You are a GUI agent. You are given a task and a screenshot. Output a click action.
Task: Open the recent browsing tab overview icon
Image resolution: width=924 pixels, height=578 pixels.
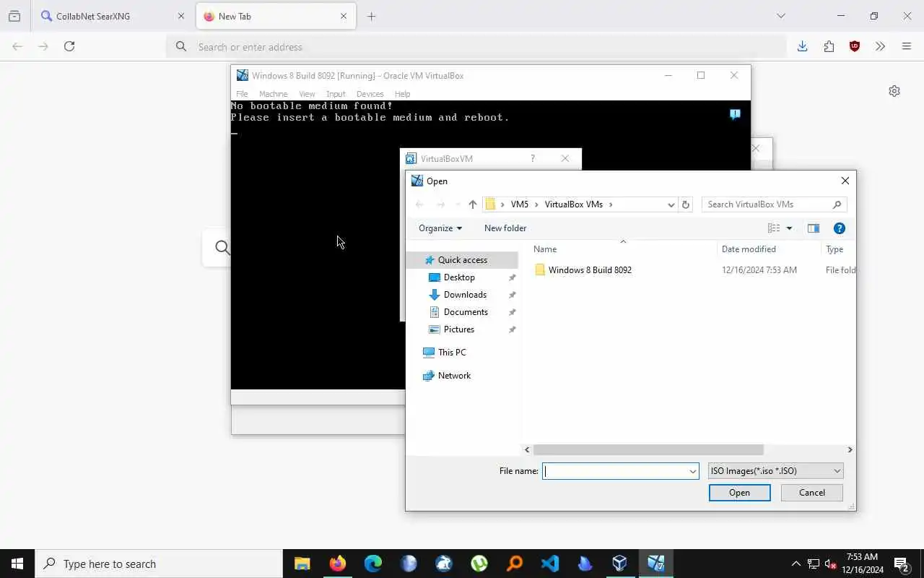[x=14, y=16]
